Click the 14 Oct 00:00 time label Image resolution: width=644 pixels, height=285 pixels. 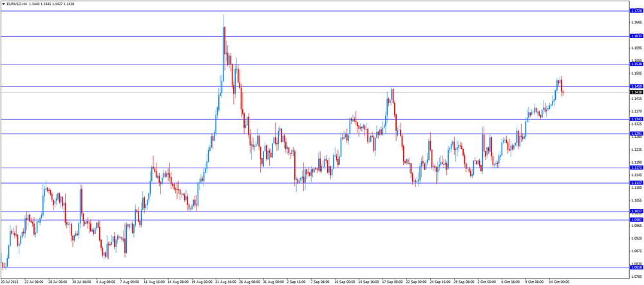tap(559, 282)
